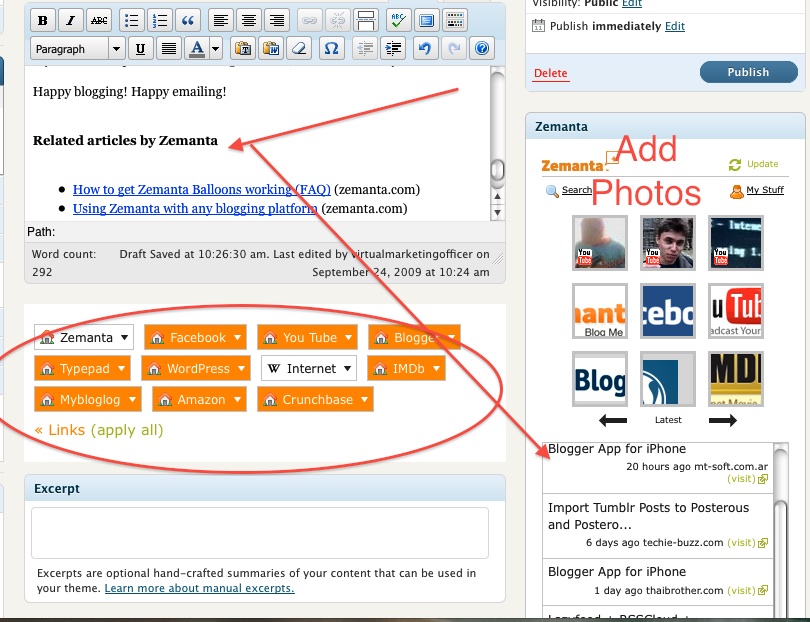Indent the paragraph
Image resolution: width=810 pixels, height=622 pixels.
[393, 49]
